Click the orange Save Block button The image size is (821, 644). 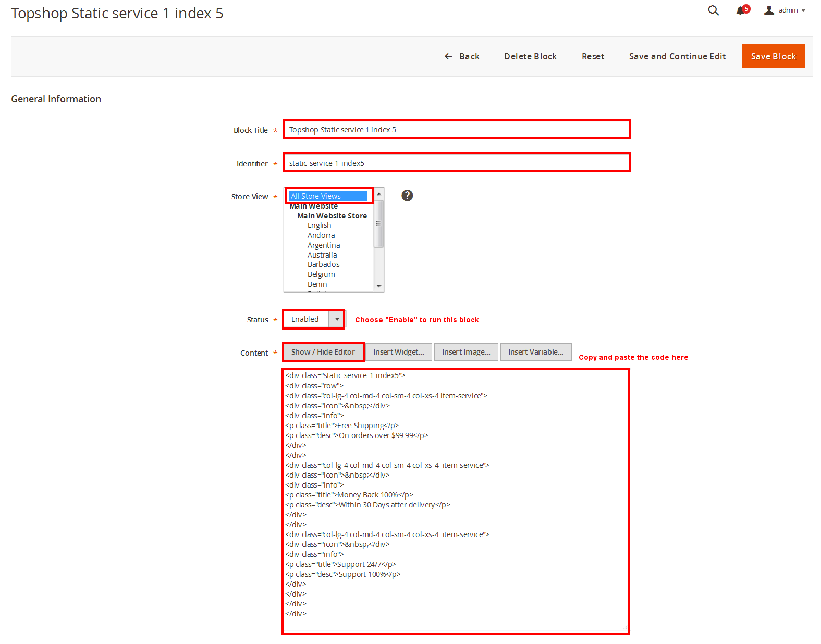[x=773, y=56]
